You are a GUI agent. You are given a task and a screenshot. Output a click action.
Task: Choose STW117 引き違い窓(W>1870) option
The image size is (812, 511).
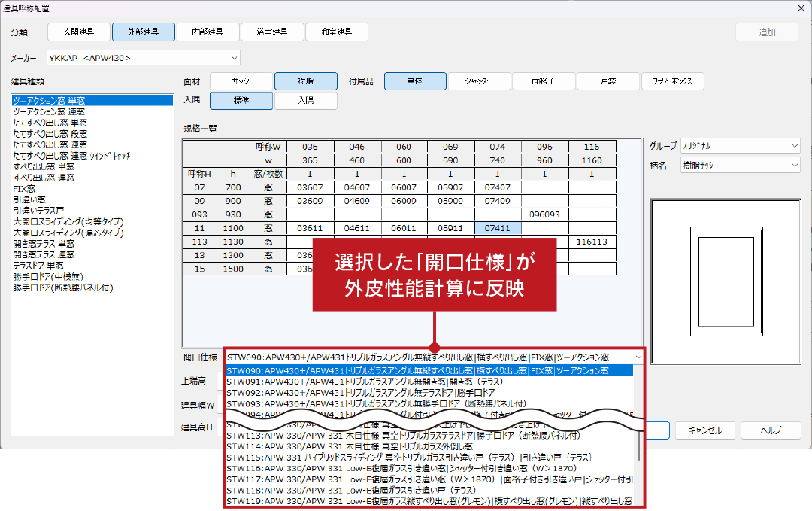point(429,479)
